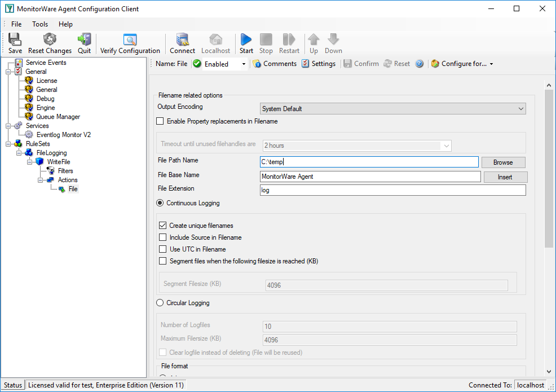Click the File Path Name input field
556x392 pixels.
point(369,162)
